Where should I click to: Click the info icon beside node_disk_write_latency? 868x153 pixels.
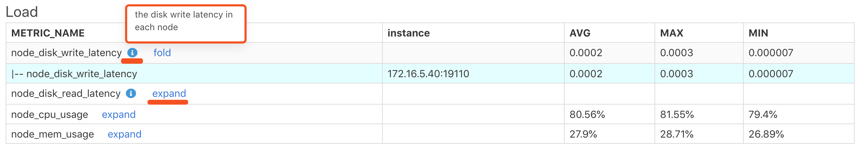[132, 53]
